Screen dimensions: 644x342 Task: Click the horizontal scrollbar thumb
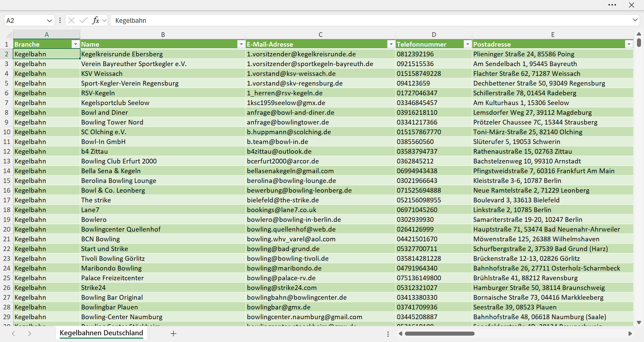coord(440,334)
